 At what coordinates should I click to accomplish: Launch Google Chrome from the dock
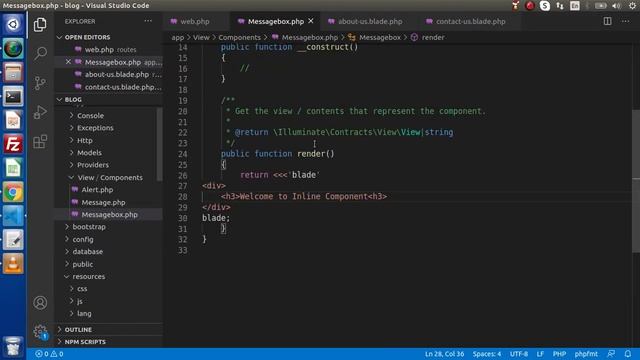click(13, 192)
